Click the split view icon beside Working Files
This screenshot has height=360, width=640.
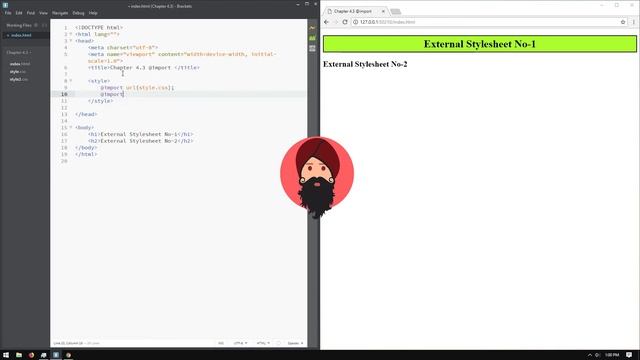[x=44, y=25]
